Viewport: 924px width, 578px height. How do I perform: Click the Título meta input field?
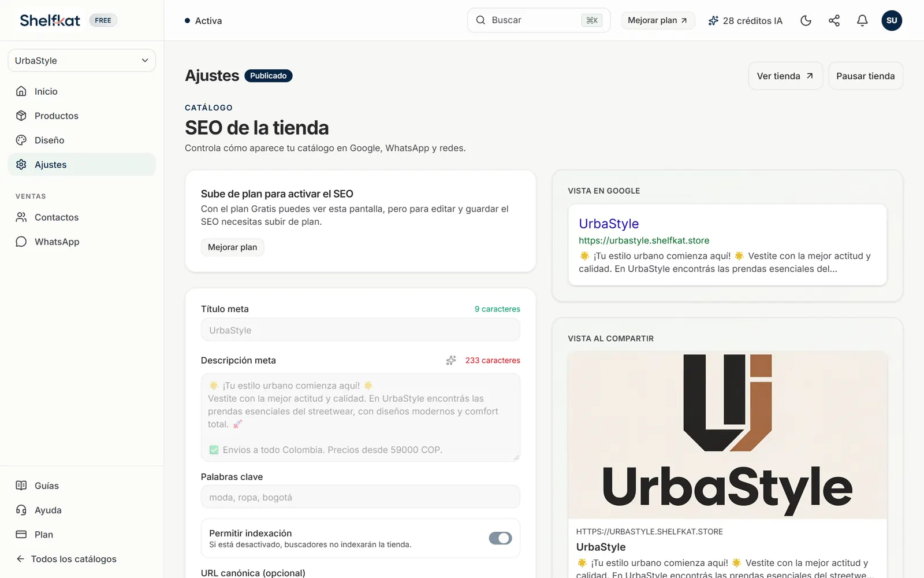(x=360, y=330)
